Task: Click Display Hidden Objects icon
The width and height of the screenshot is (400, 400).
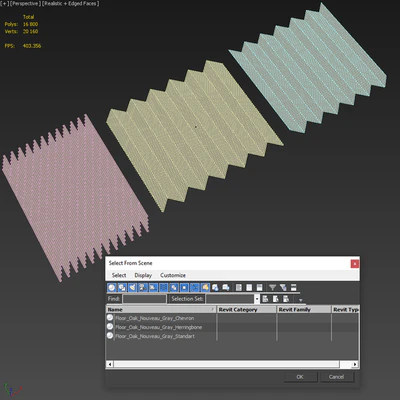Action: (226, 287)
